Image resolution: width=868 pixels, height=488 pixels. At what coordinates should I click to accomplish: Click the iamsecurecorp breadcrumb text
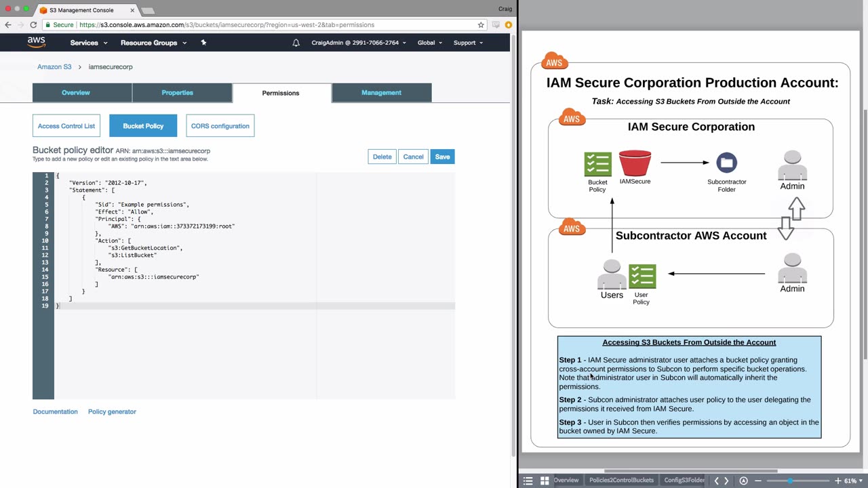(x=111, y=67)
